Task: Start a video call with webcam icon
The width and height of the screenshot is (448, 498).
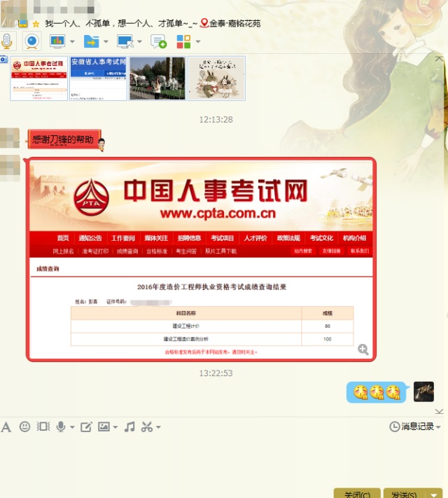Action: coord(31,41)
